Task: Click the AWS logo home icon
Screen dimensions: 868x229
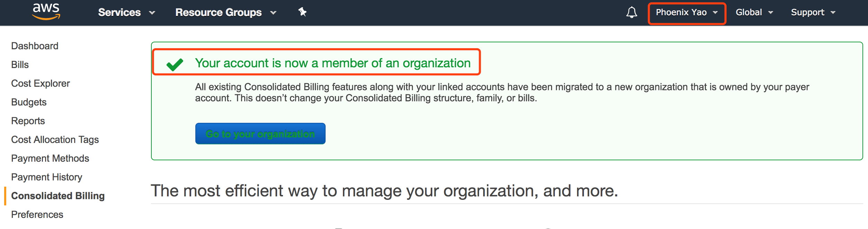Action: [46, 11]
